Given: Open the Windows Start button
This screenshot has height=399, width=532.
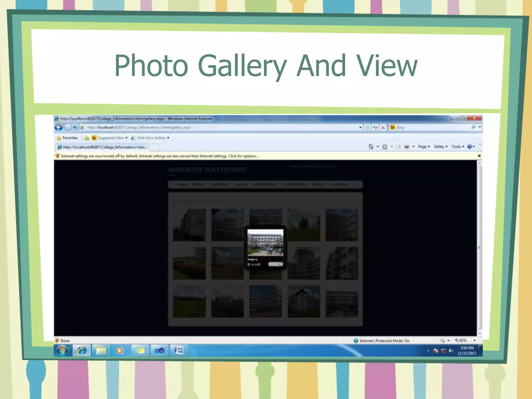Looking at the screenshot, I should [x=63, y=351].
